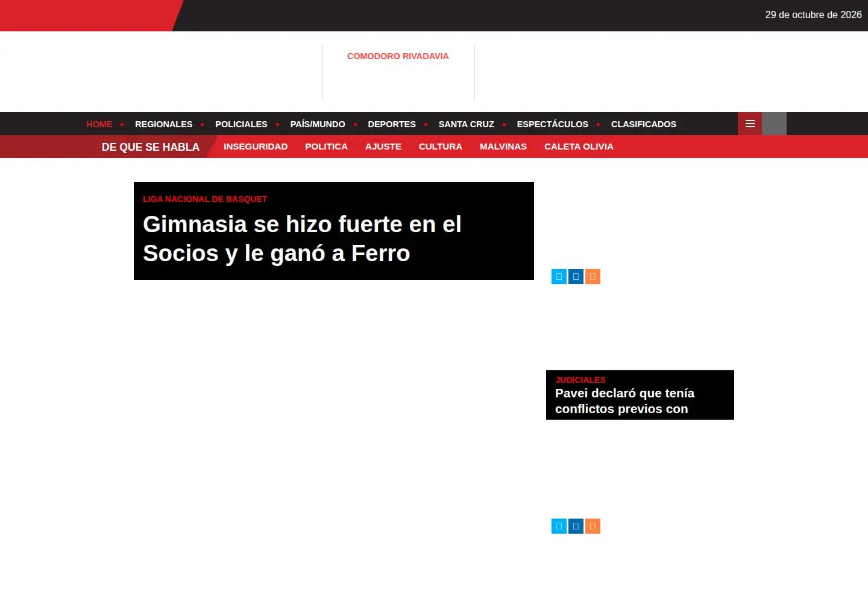Click the DE QUE SE HABLA label
Viewport: 868px width, 603px height.
pyautogui.click(x=151, y=147)
